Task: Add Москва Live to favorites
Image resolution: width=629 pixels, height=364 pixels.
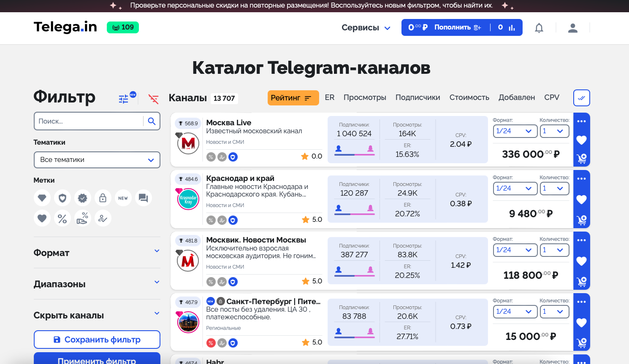Action: [582, 140]
